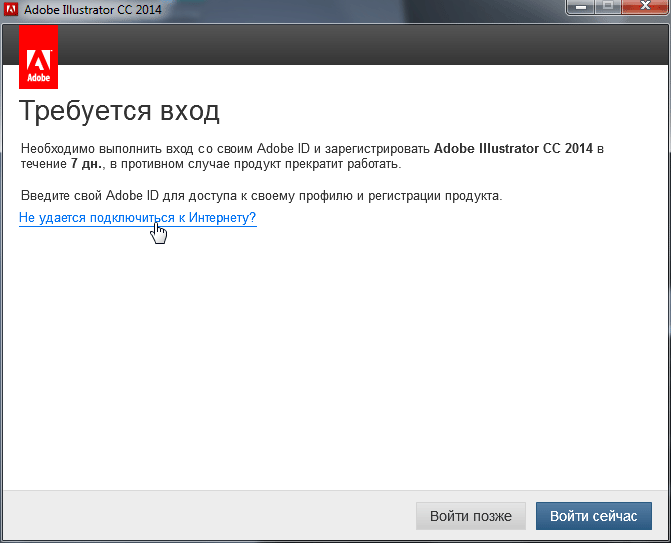Open the "Не удается подключиться к Интернету?" link
671x543 pixels.
click(137, 218)
